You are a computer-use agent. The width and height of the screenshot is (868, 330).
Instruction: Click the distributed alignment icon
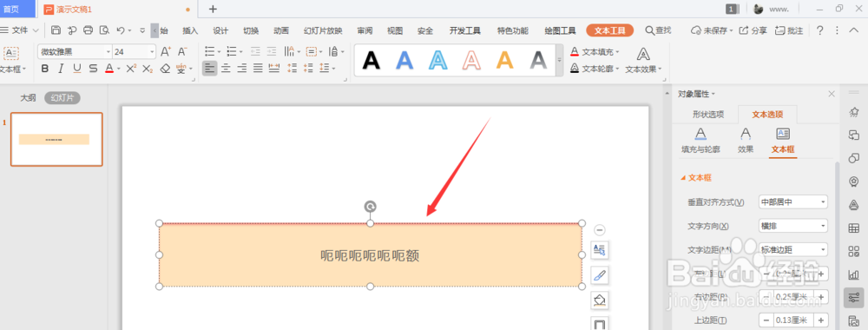coord(274,69)
